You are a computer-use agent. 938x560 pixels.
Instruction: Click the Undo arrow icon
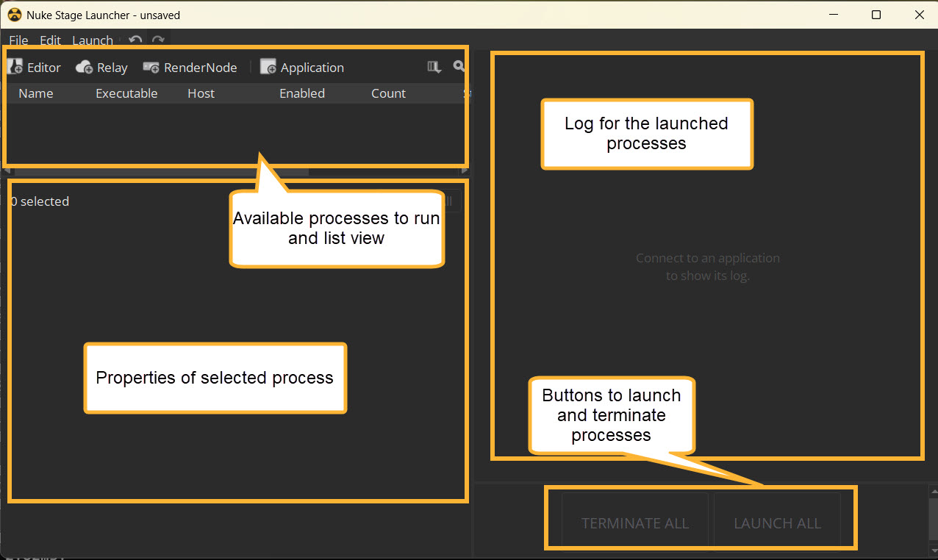[x=135, y=40]
